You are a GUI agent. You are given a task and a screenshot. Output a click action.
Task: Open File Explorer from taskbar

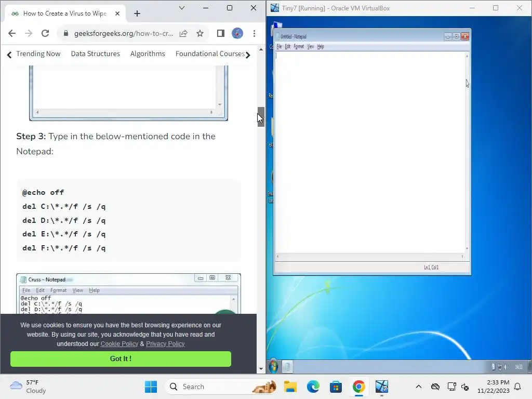point(290,387)
